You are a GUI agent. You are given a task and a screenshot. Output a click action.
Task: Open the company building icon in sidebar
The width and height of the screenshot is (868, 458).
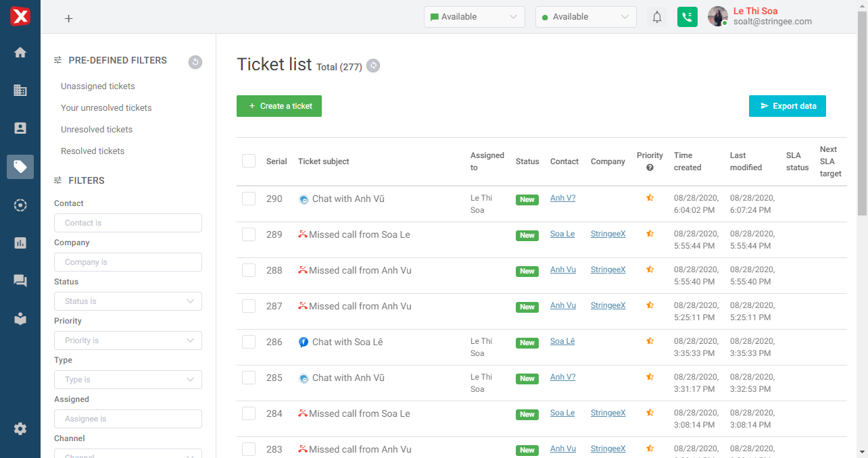20,90
